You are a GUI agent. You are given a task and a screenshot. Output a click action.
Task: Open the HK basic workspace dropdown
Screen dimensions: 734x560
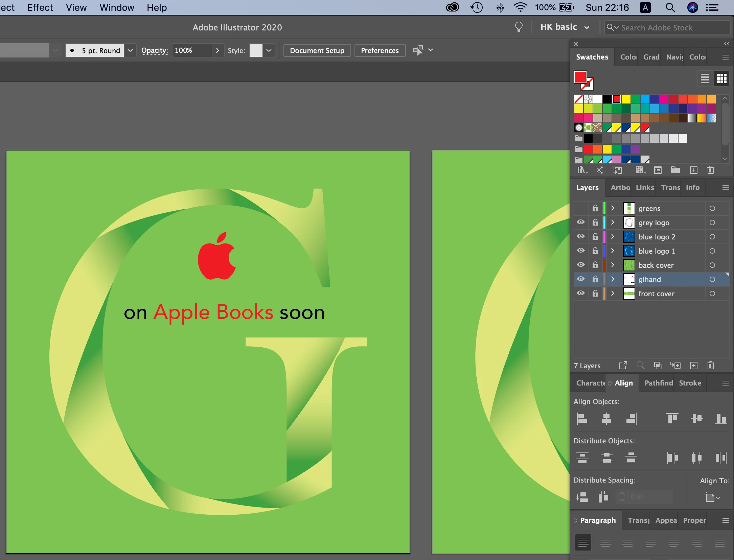587,27
